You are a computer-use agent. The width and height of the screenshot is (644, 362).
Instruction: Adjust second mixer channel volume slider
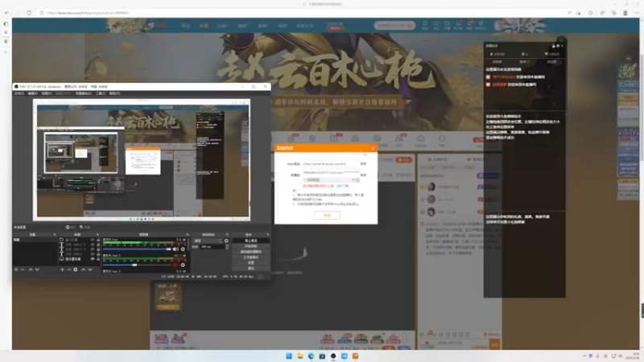pyautogui.click(x=137, y=265)
